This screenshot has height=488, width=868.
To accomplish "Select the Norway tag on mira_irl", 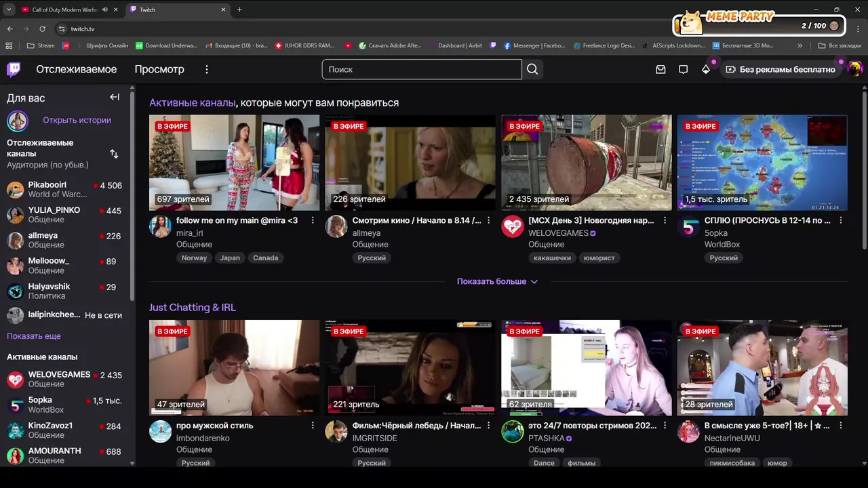I will [194, 258].
